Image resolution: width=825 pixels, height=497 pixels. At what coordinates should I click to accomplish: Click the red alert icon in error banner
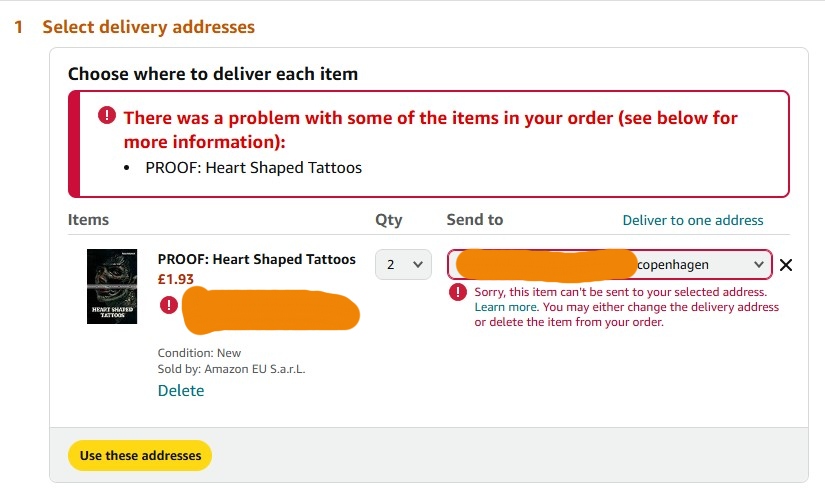pyautogui.click(x=107, y=116)
